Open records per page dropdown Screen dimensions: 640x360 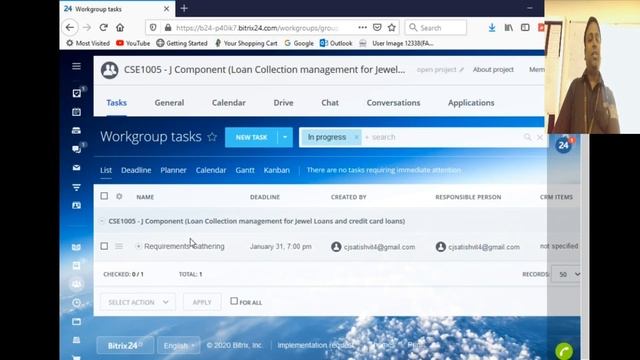(x=566, y=274)
